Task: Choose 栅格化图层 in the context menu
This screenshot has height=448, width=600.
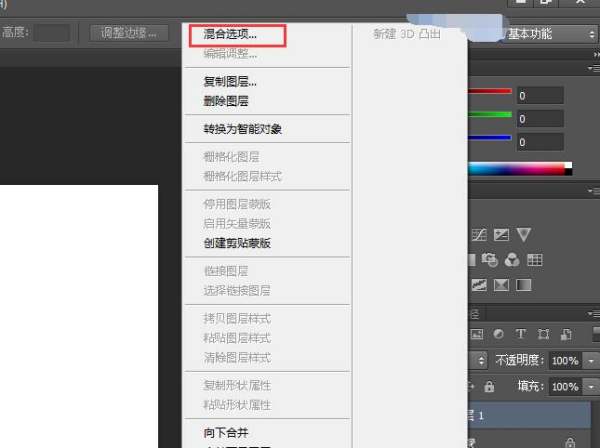Action: coord(232,157)
